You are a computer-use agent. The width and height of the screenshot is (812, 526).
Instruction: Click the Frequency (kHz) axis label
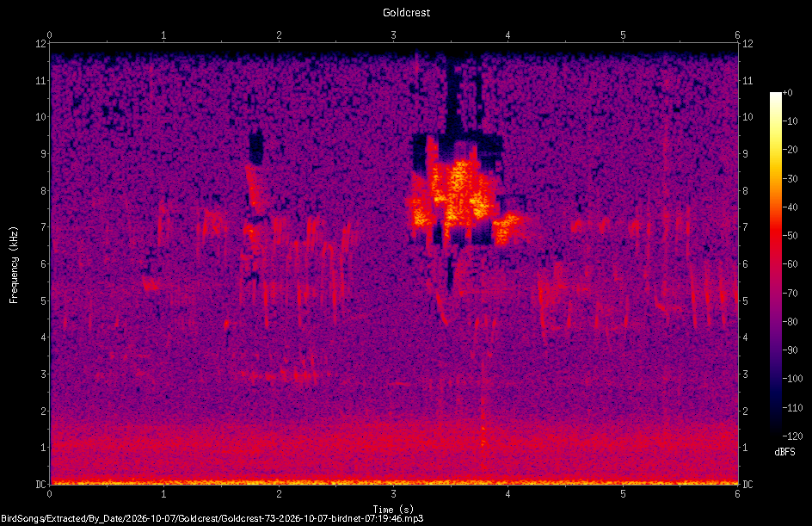(x=14, y=265)
